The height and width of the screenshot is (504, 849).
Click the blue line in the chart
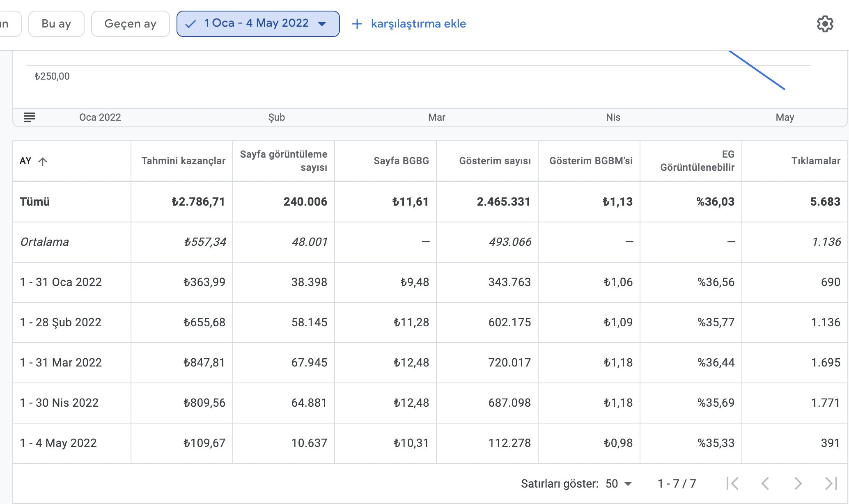[757, 70]
